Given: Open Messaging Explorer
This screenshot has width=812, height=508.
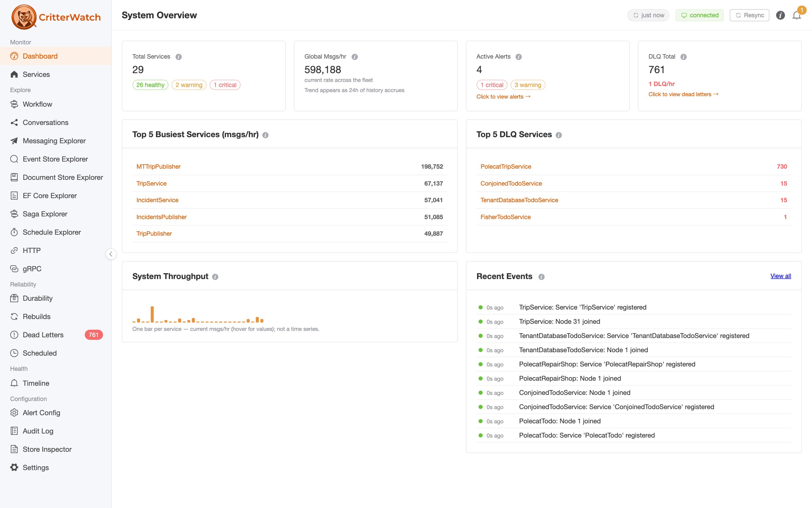Looking at the screenshot, I should 56,141.
